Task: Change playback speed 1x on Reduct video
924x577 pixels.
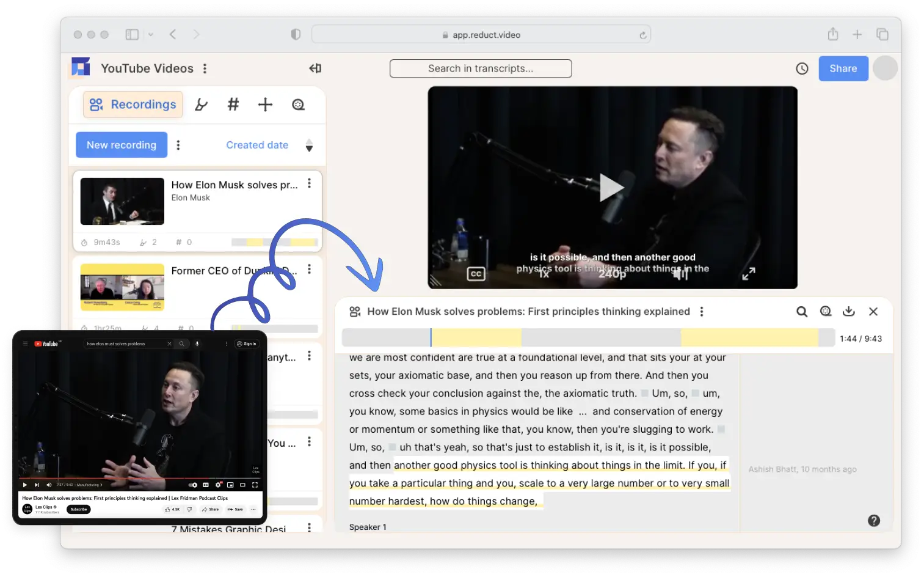Action: pos(544,274)
